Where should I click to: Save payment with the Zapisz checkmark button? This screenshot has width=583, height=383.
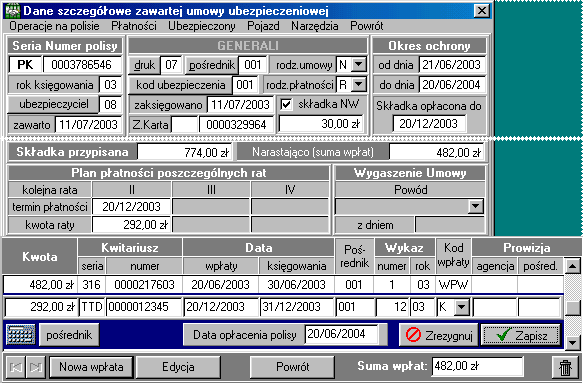click(x=521, y=335)
